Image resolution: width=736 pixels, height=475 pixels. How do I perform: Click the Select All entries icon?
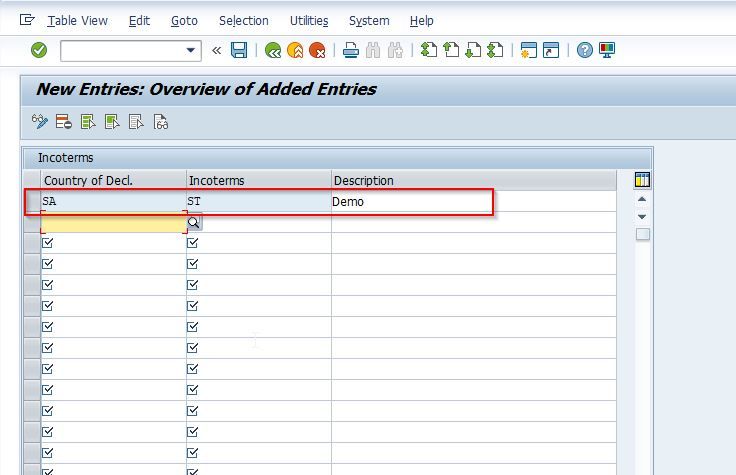88,122
